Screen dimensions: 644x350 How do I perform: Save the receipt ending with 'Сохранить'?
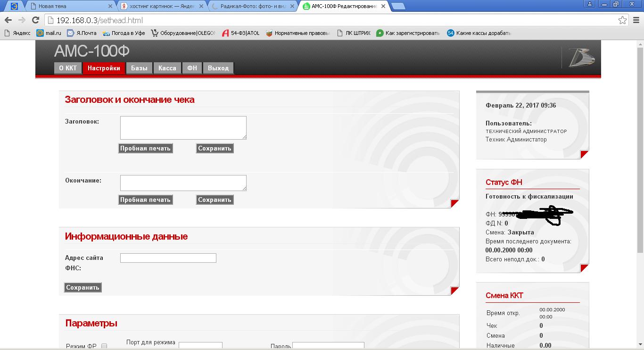point(215,200)
